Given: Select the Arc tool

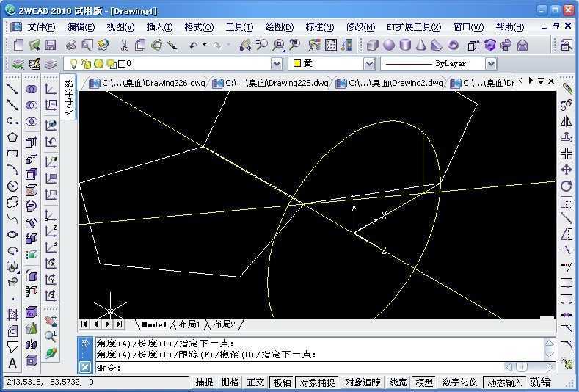Looking at the screenshot, I should pos(12,170).
